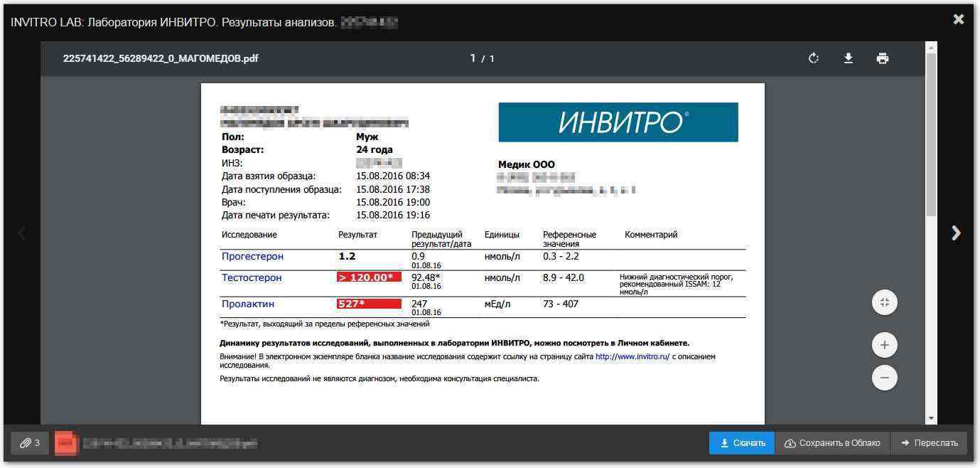980x468 pixels.
Task: Zoom in with the plus button
Action: [x=884, y=345]
